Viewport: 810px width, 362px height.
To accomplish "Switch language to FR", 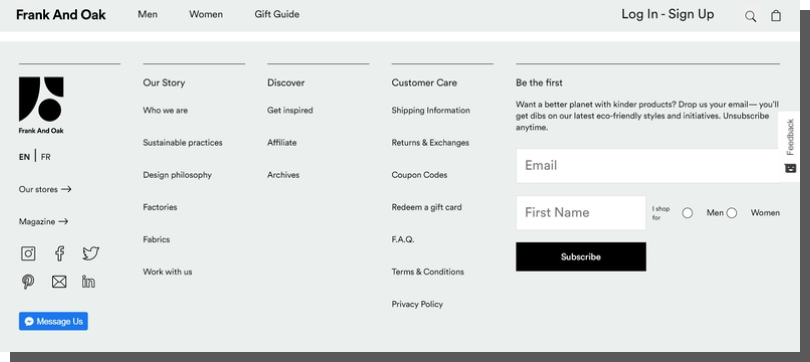I will click(45, 157).
